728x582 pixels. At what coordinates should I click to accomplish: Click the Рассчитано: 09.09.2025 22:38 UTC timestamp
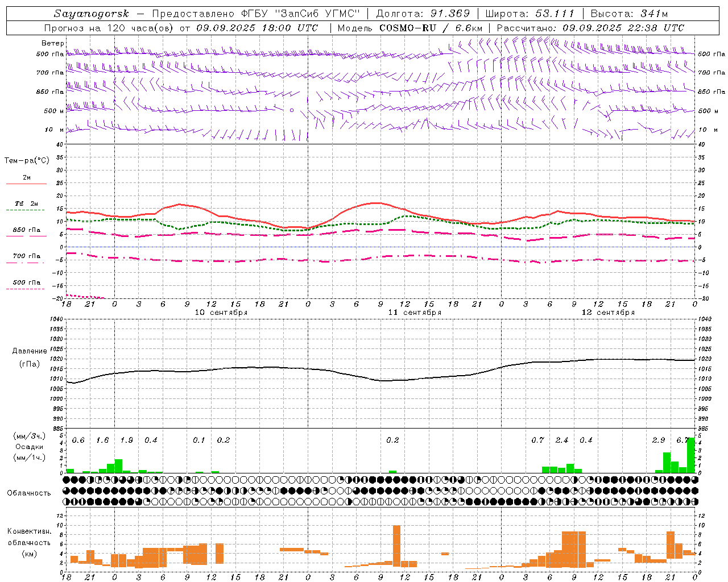click(590, 28)
